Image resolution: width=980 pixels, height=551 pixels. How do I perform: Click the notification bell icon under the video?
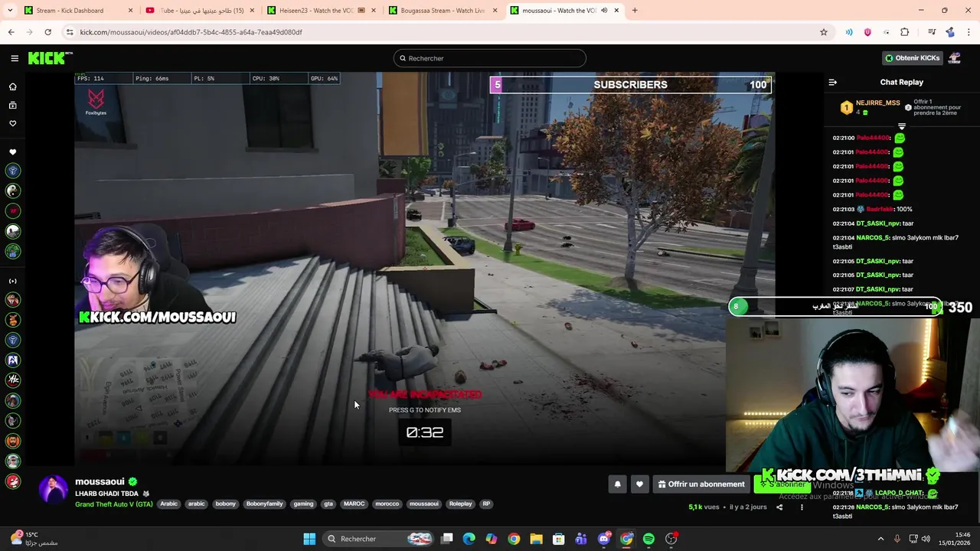pyautogui.click(x=617, y=484)
